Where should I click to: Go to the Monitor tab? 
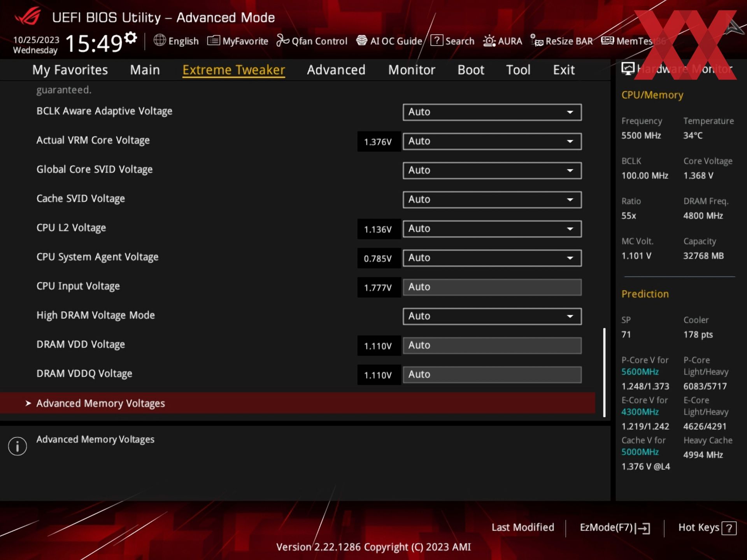(412, 70)
